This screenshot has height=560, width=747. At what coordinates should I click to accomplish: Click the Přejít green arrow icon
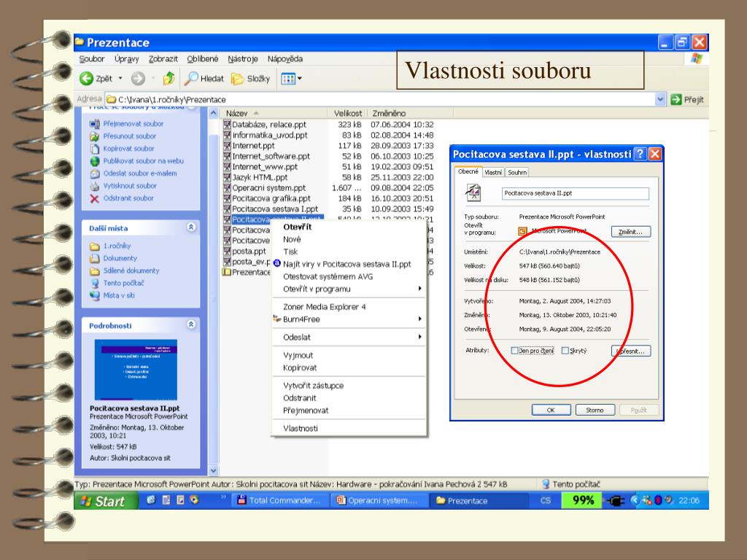pyautogui.click(x=676, y=99)
